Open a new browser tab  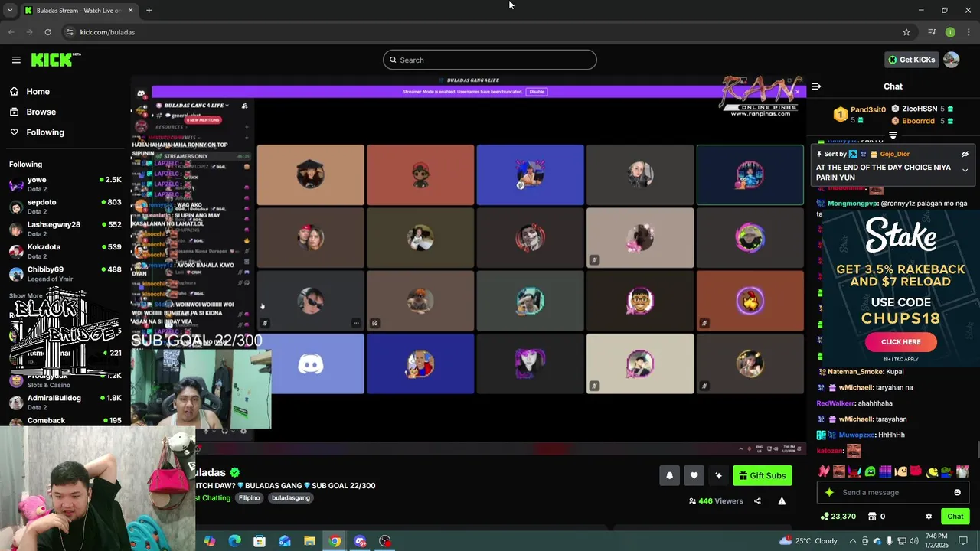(149, 10)
